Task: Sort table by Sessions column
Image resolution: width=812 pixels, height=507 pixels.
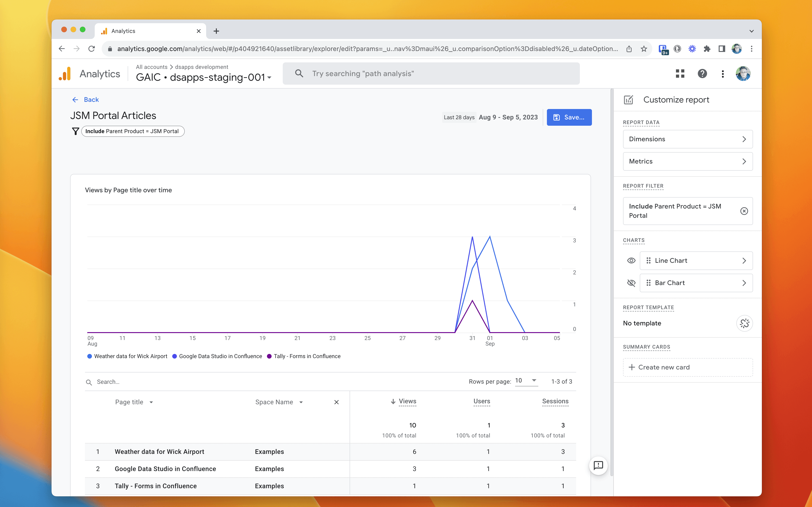Action: (555, 401)
